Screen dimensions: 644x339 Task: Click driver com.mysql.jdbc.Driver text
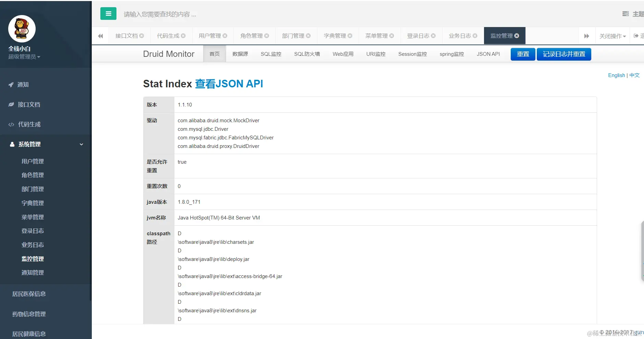click(203, 129)
